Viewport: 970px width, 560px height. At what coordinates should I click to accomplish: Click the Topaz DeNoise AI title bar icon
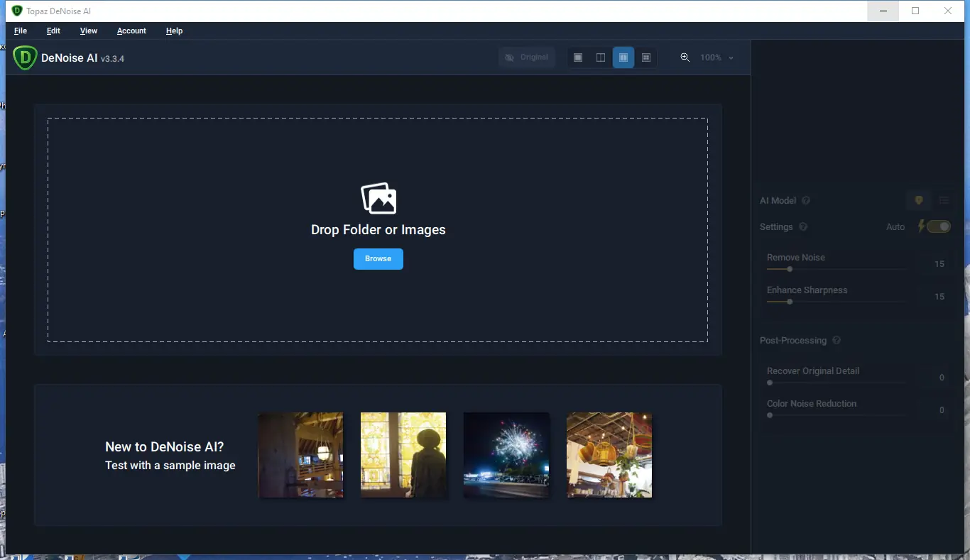(x=17, y=11)
